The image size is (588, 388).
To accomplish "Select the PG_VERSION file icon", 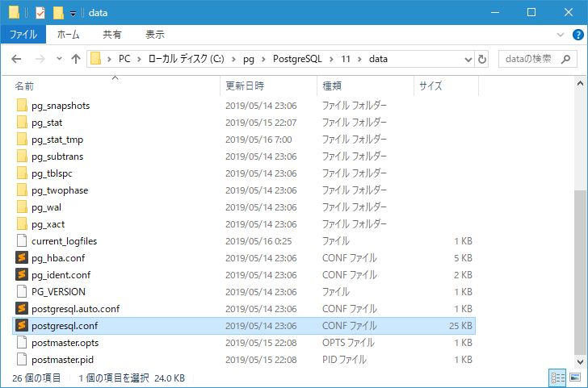I will [22, 291].
